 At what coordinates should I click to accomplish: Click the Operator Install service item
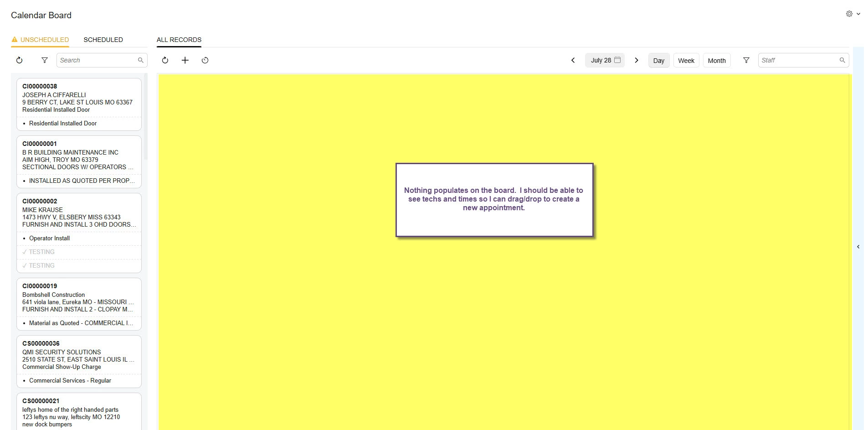tap(49, 238)
